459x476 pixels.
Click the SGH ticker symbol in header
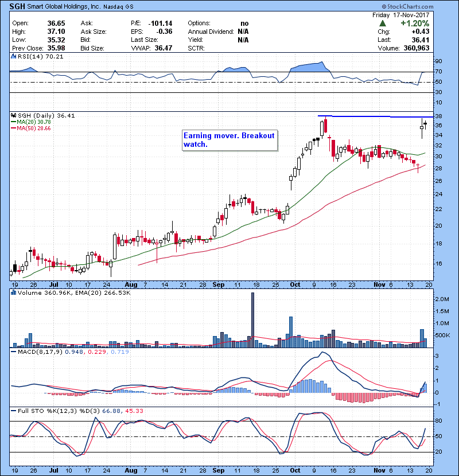coord(17,6)
